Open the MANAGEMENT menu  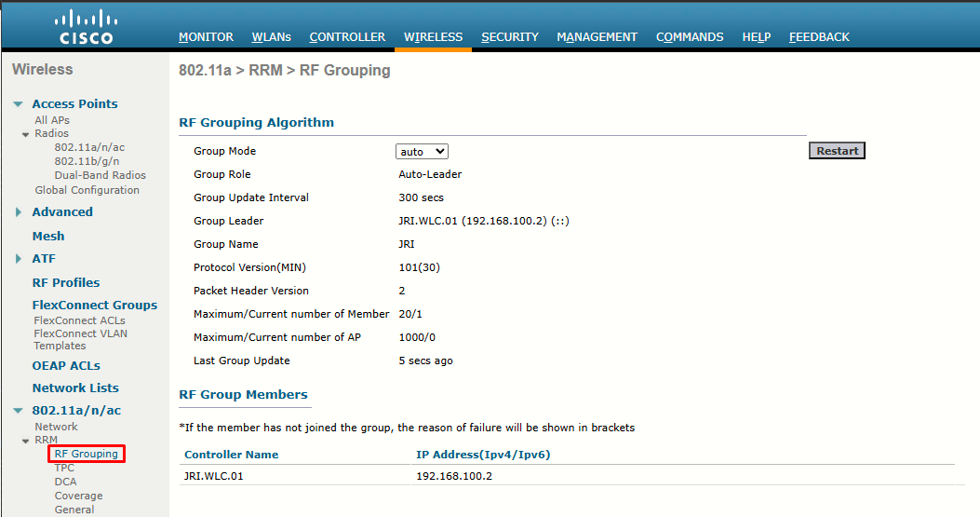[x=597, y=37]
